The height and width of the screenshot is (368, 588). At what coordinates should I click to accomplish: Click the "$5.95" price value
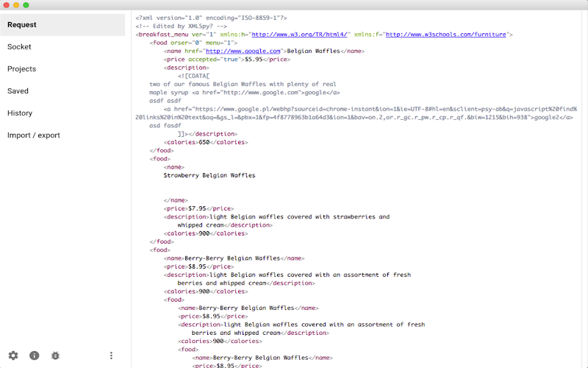254,60
